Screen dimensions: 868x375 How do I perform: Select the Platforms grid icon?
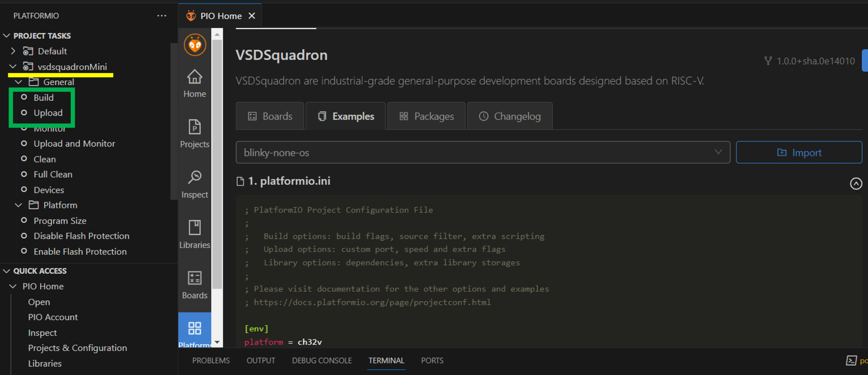coord(195,328)
